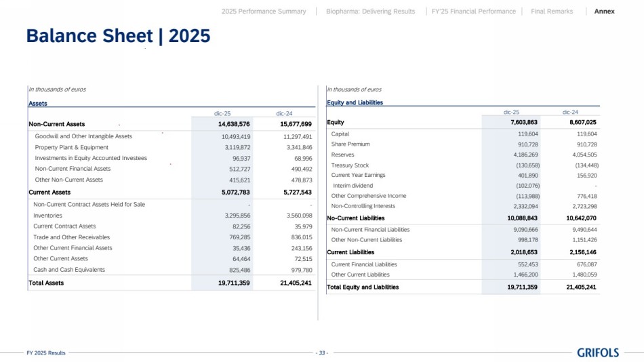Viewport: 644px width, 362px height.
Task: Select the Assets table heading
Action: pyautogui.click(x=38, y=103)
